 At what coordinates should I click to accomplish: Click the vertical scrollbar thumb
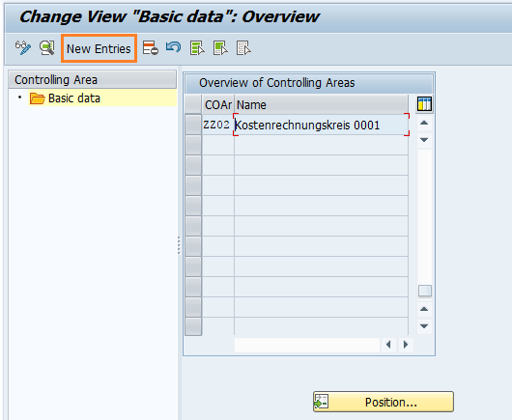coord(424,291)
